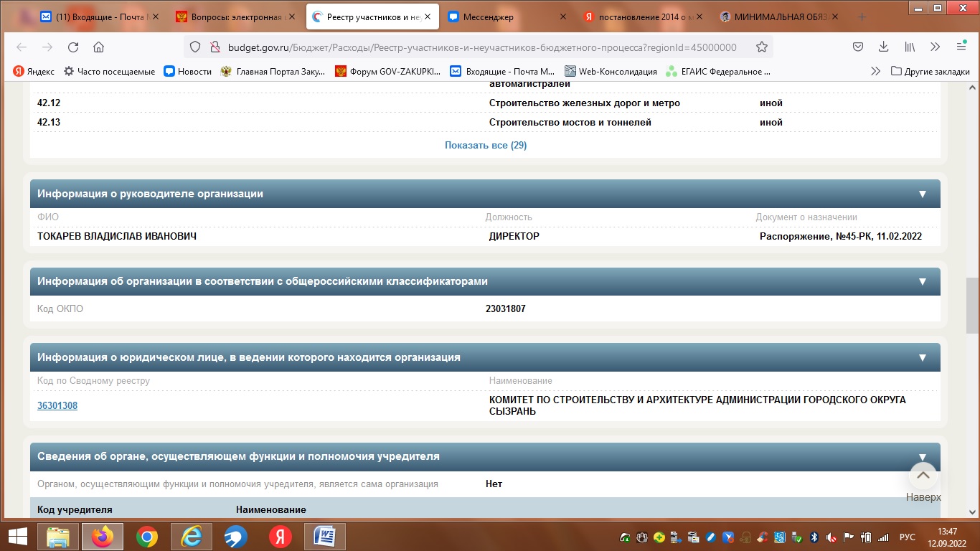Viewport: 980px width, 551px height.
Task: Click the browser address bar URL
Action: 481,47
